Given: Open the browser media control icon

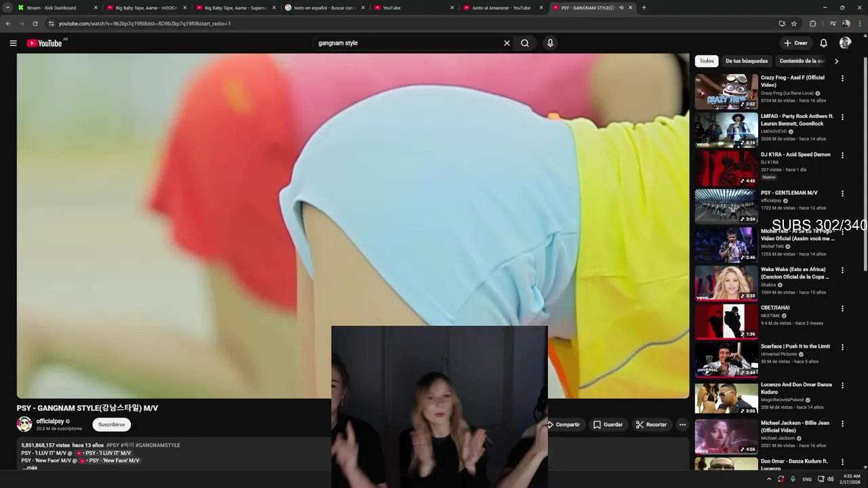Looking at the screenshot, I should click(x=833, y=24).
